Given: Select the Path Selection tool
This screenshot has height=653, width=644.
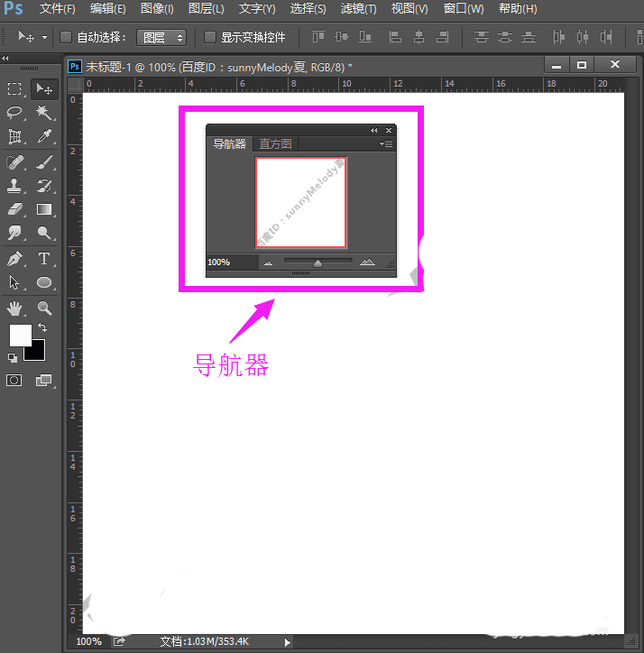Looking at the screenshot, I should coord(14,282).
